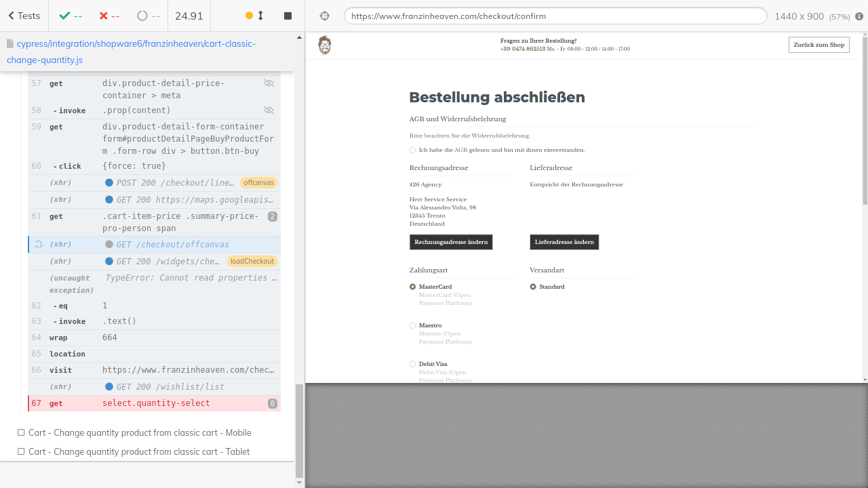Image resolution: width=868 pixels, height=488 pixels.
Task: Click the loadCheckout alias badge
Action: click(252, 262)
